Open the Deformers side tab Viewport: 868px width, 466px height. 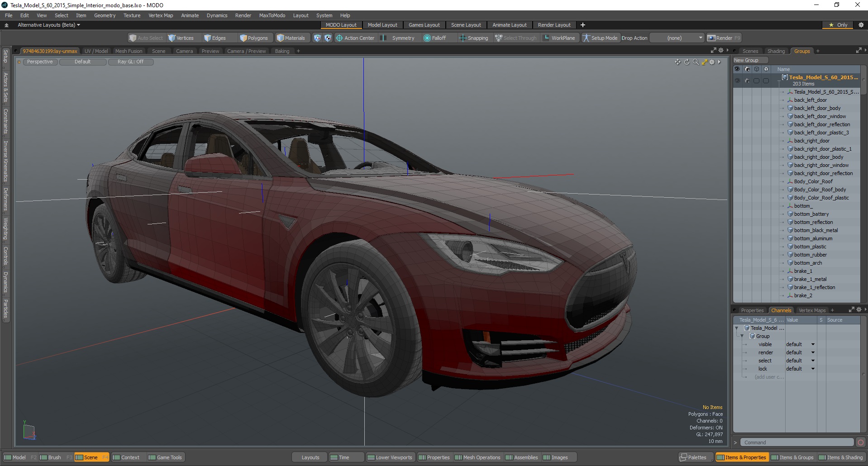5,200
